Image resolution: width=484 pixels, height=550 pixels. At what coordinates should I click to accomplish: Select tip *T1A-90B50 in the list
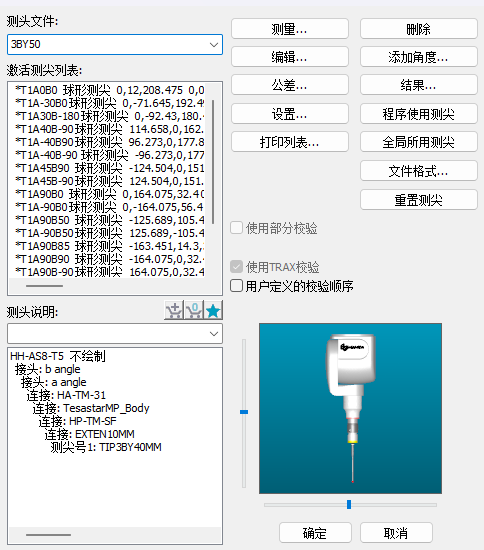(x=109, y=233)
